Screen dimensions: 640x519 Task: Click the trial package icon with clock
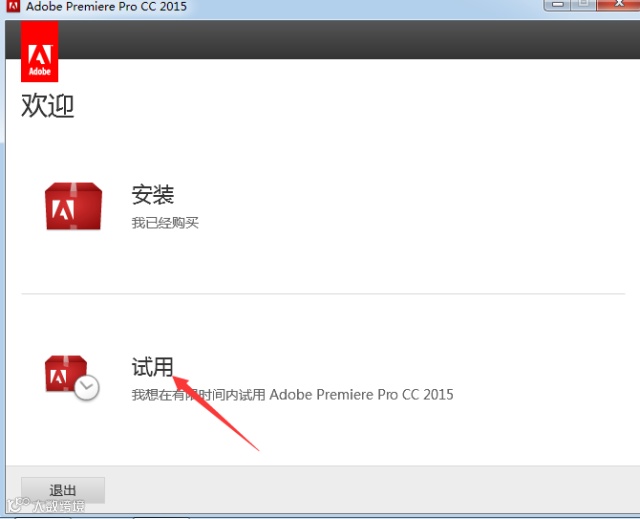click(72, 377)
